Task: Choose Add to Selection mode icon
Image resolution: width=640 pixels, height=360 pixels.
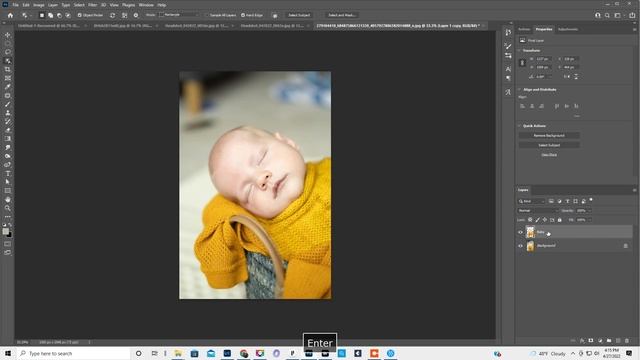Action: pyautogui.click(x=51, y=15)
